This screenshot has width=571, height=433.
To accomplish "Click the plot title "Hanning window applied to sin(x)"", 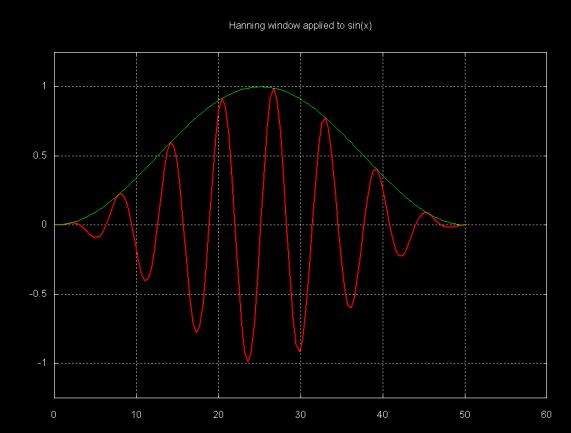I will [300, 26].
